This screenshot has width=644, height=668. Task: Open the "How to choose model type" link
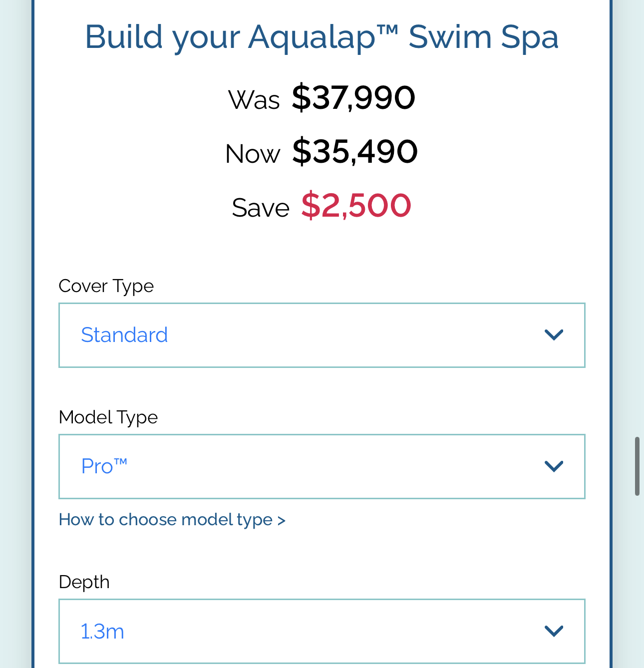(x=172, y=520)
